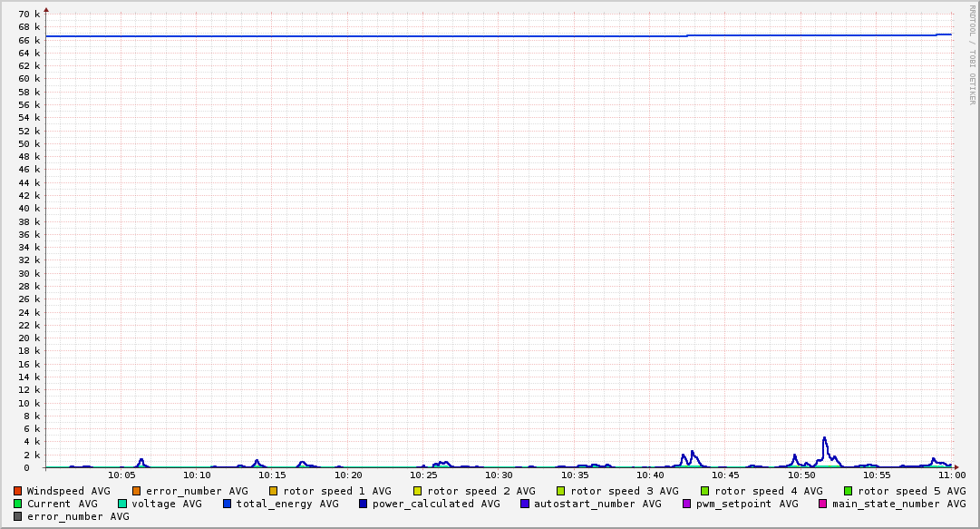Click the 10:05 time axis label
The width and height of the screenshot is (980, 529).
click(121, 475)
